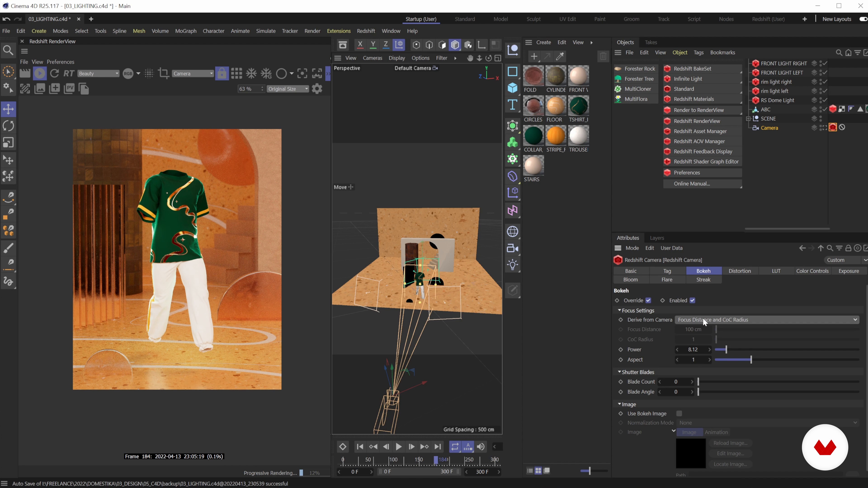Lock the RenderView camera
868x488 pixels.
click(x=222, y=73)
